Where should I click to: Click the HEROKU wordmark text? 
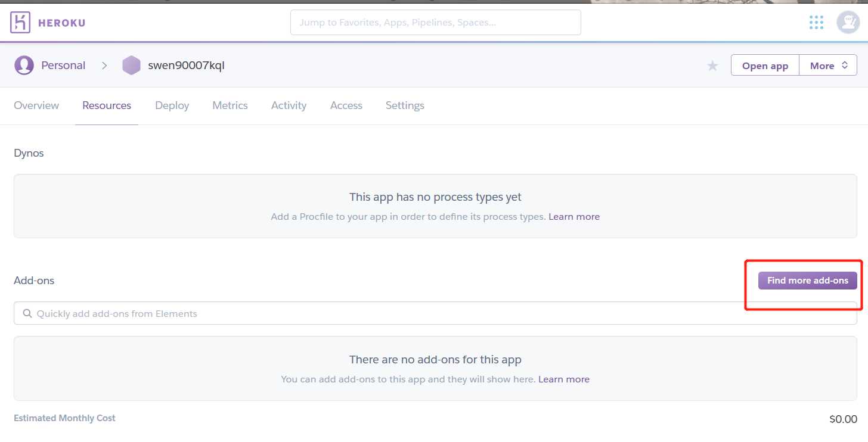[61, 23]
